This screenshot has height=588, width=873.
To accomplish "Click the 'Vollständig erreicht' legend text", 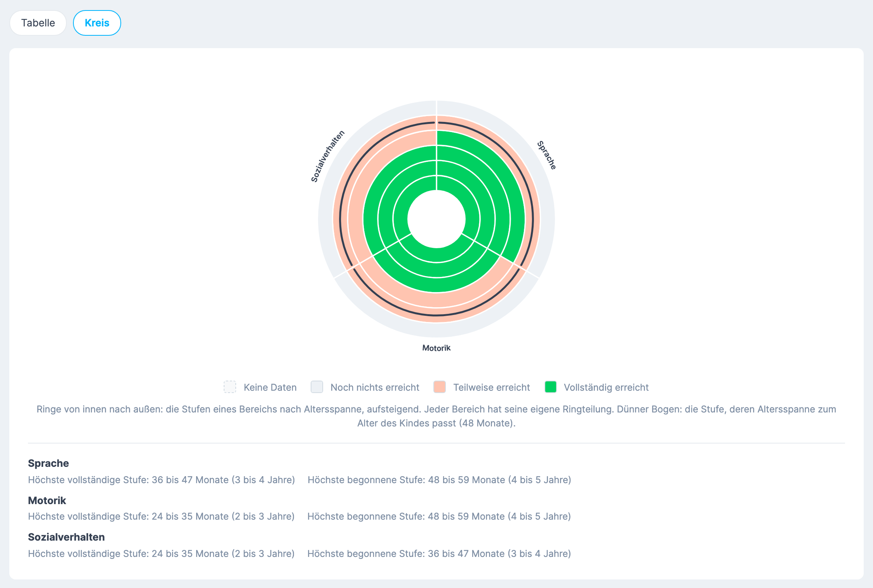I will [606, 387].
